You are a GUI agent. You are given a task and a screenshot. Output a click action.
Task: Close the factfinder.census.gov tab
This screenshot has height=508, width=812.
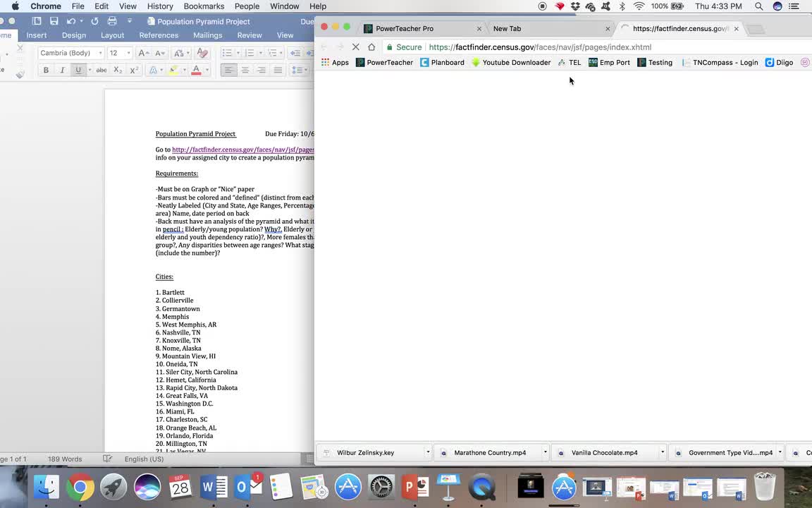click(x=736, y=28)
